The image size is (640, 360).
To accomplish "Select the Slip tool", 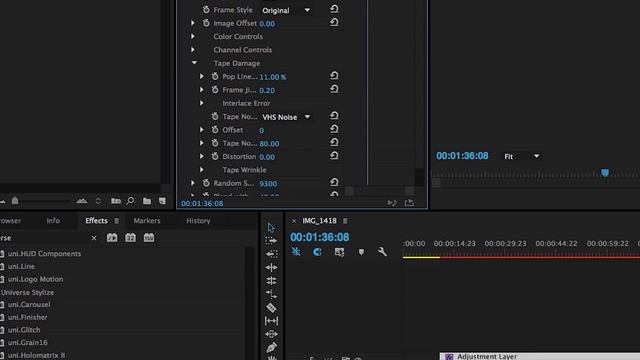I will click(271, 321).
